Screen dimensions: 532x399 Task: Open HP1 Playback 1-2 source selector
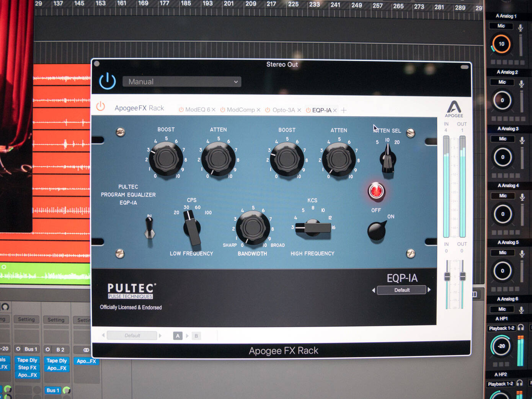point(501,328)
